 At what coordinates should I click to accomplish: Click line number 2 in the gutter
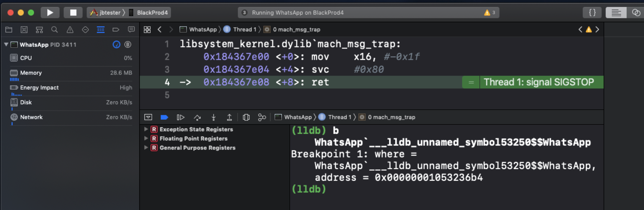(167, 57)
